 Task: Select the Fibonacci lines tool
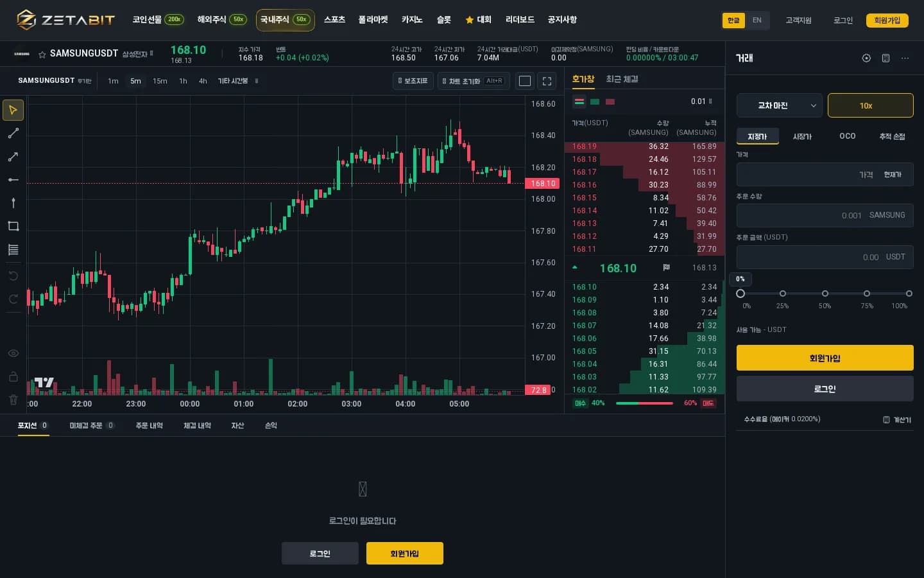pyautogui.click(x=13, y=250)
